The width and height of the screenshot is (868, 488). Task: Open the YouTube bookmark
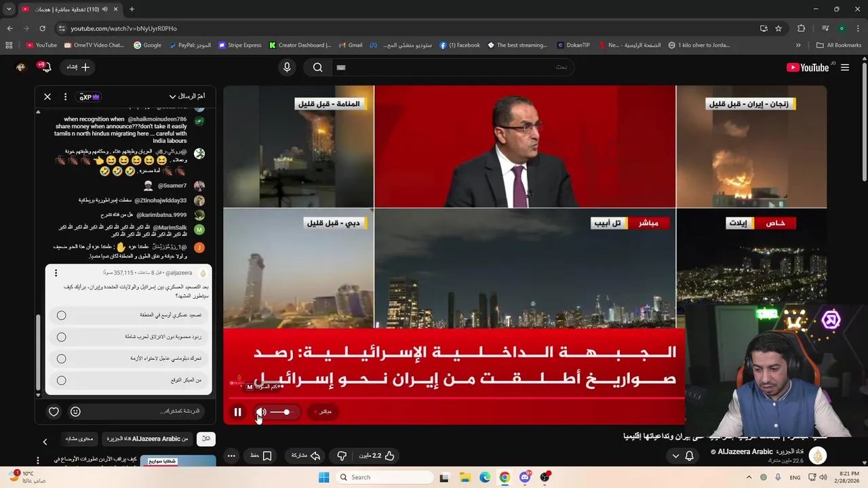point(41,45)
